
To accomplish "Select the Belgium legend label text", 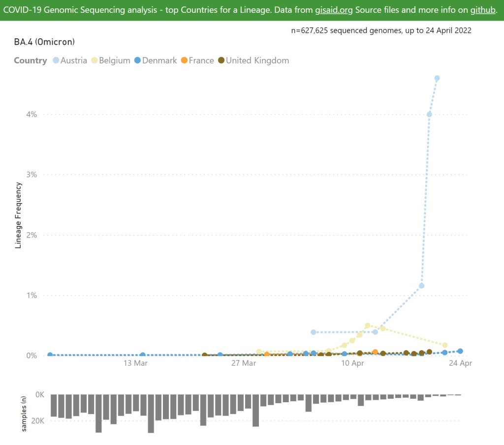I will (114, 60).
